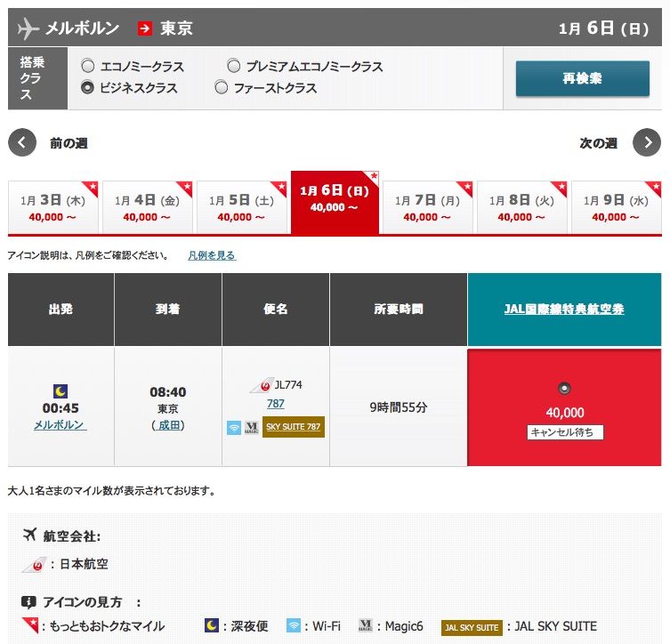Viewport: 670px width, 644px height.
Task: Click the red star もっともおトクなマイル legend icon
Action: pos(30,625)
